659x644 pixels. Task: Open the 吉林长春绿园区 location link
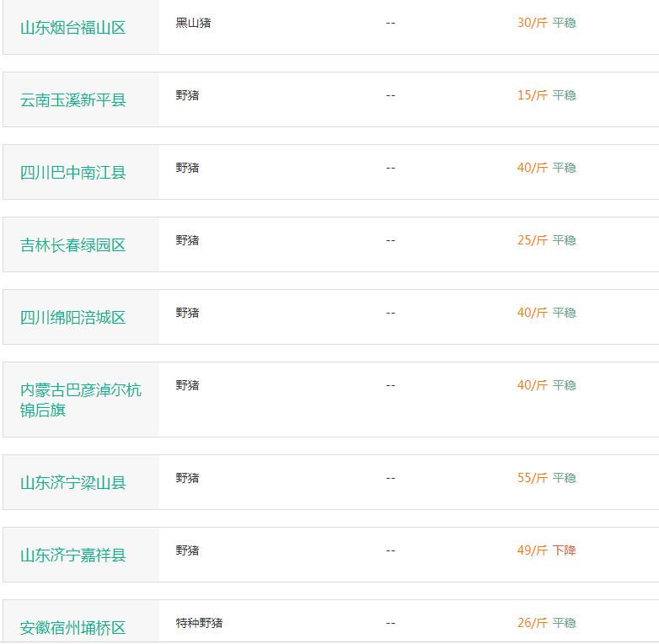coord(73,245)
